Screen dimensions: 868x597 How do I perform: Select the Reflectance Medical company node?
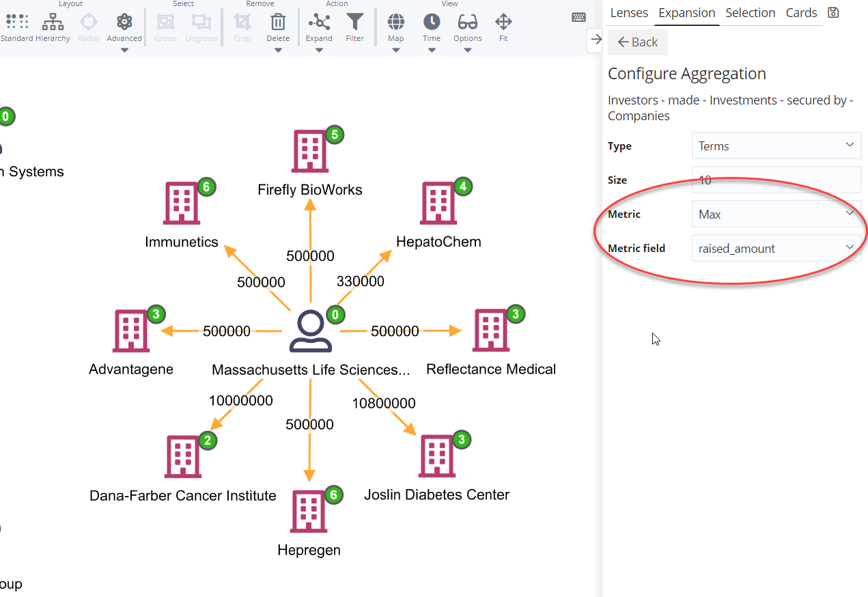pyautogui.click(x=491, y=331)
